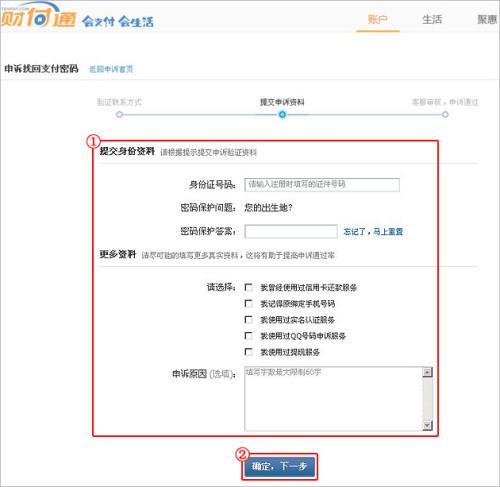Check the original bound phone number box
Viewport: 500px width, 487px height.
[248, 303]
